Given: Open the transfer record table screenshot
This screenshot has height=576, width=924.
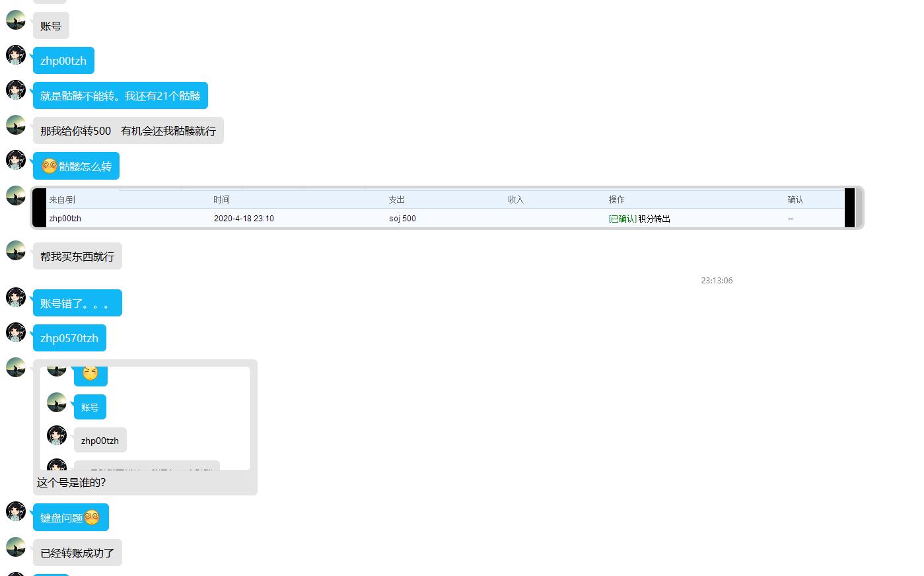Looking at the screenshot, I should 446,208.
